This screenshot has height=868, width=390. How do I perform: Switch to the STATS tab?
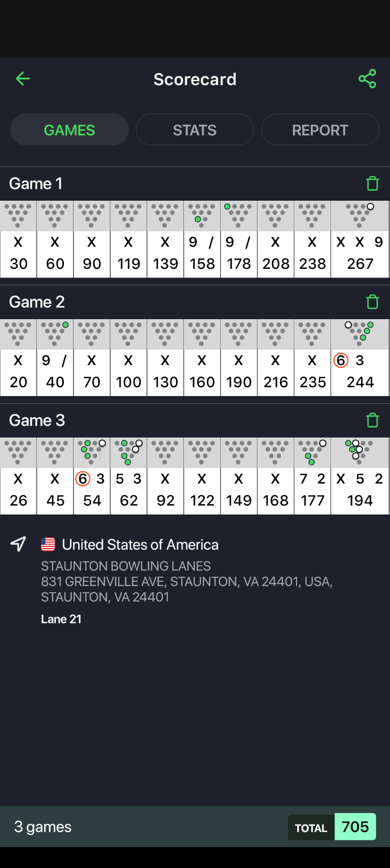tap(195, 130)
